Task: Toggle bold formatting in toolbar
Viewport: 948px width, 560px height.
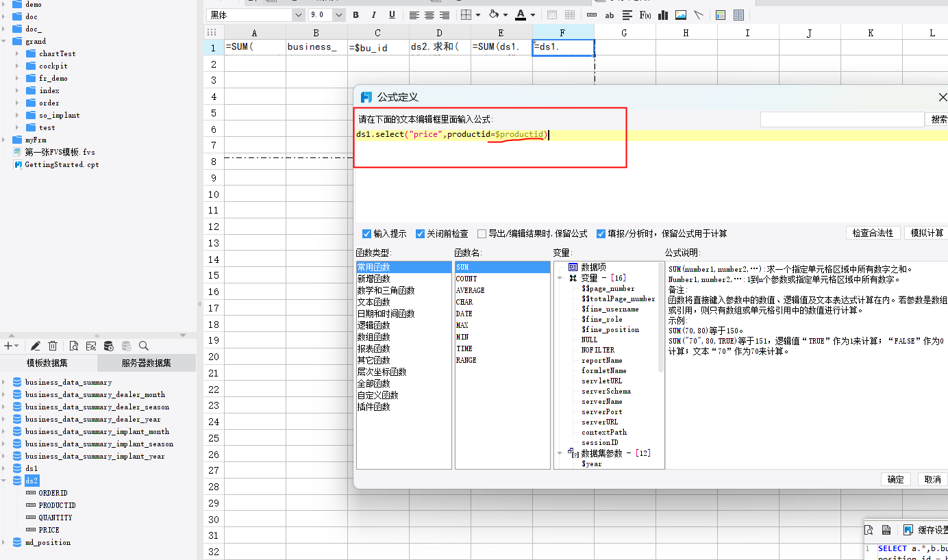Action: (355, 15)
